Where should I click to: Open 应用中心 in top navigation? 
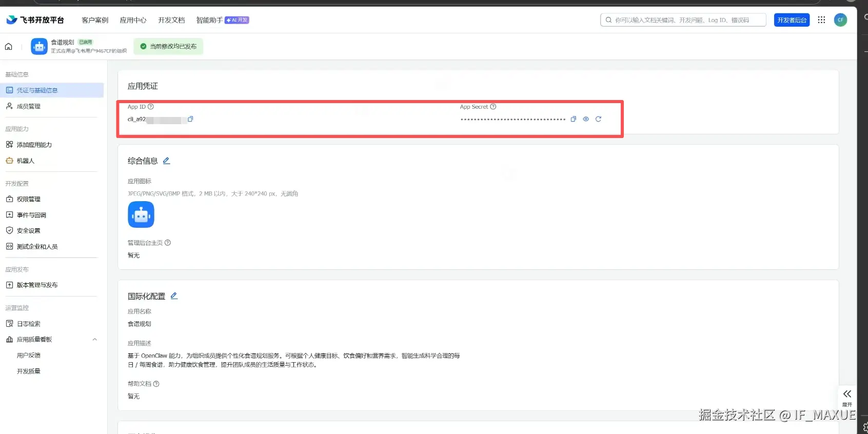[x=133, y=20]
